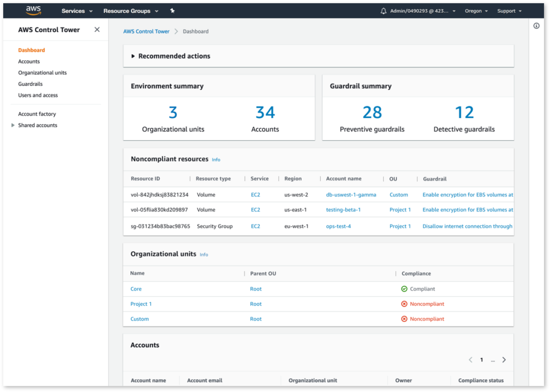Click the pin icon in the top navigation
The image size is (550, 392).
pyautogui.click(x=171, y=10)
